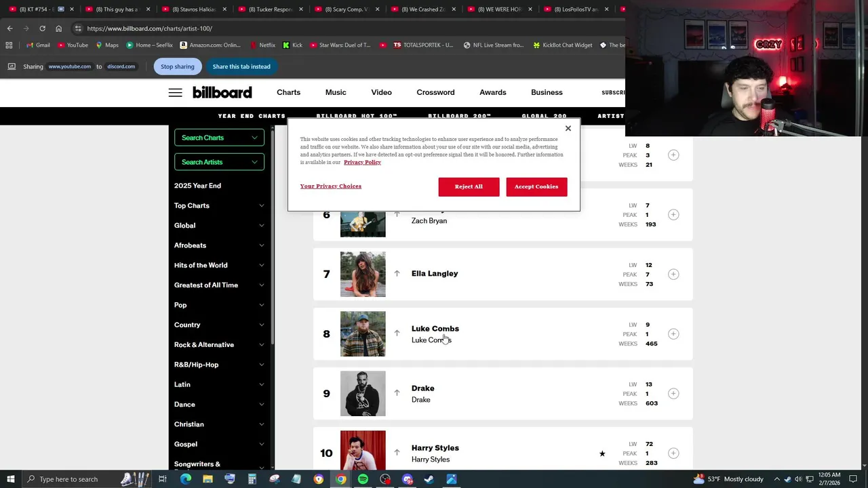The image size is (868, 488).
Task: Open the Business nav menu
Action: (x=547, y=92)
